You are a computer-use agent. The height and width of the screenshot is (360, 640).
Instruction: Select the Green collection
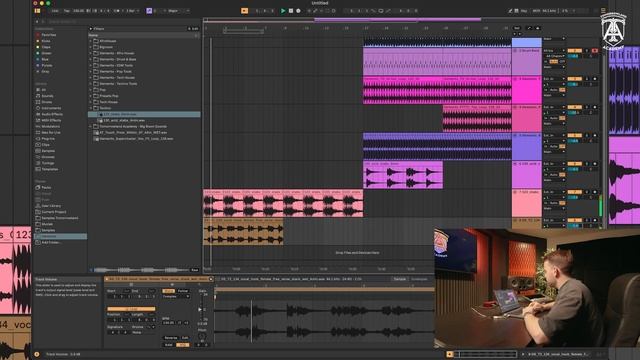pos(46,53)
